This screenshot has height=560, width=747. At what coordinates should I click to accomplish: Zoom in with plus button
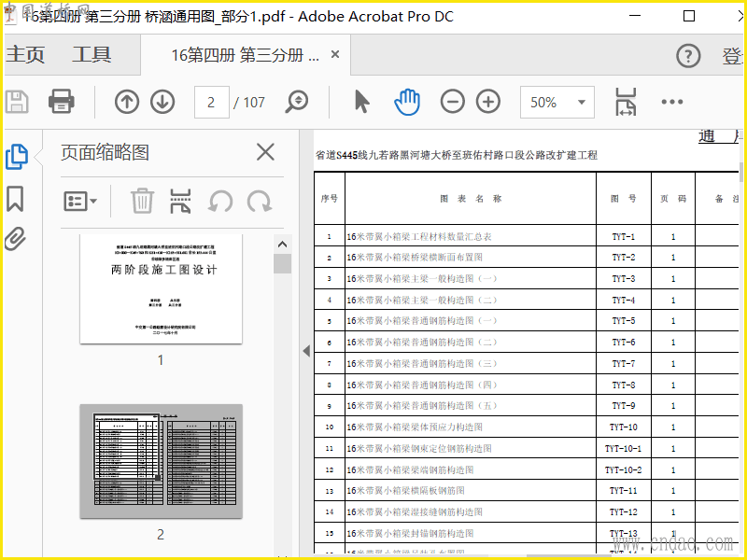(488, 102)
